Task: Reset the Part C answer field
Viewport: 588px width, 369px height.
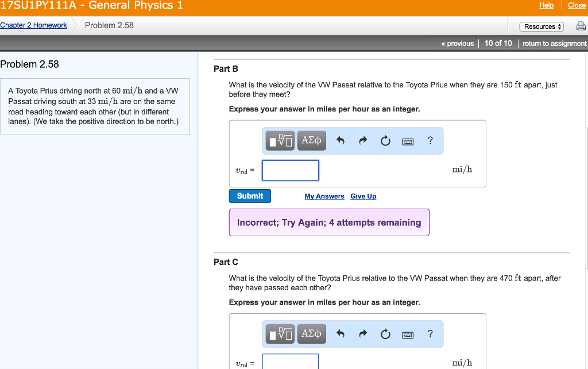Action: [x=385, y=334]
